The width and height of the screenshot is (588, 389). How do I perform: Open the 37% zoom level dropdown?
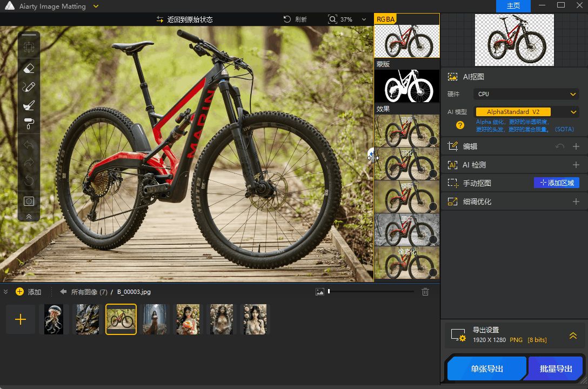364,19
